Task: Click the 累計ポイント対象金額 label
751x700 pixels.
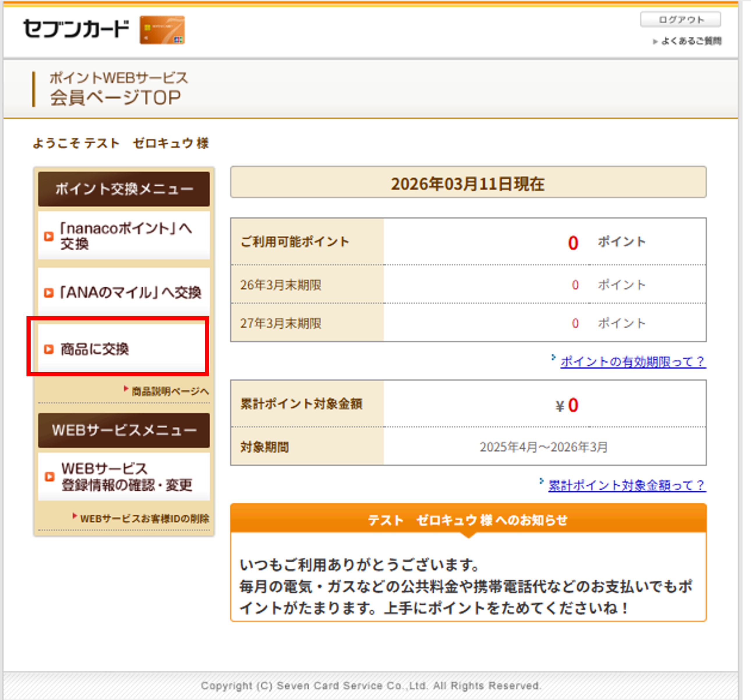Action: (301, 404)
